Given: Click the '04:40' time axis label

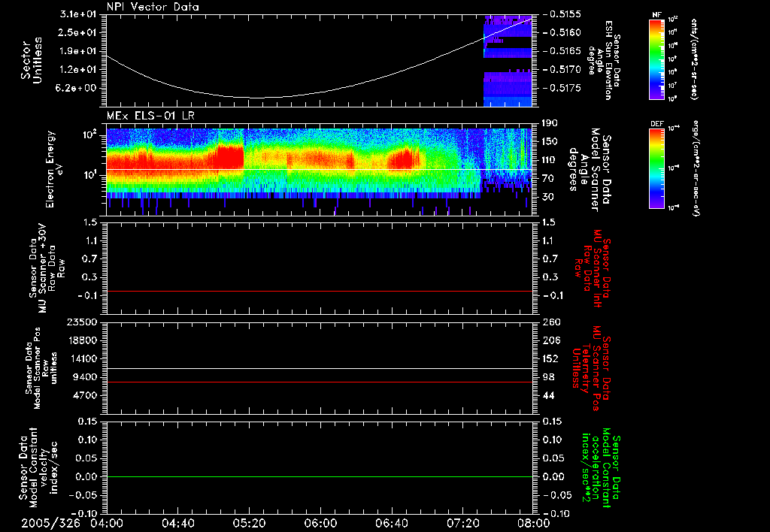Looking at the screenshot, I should [178, 523].
